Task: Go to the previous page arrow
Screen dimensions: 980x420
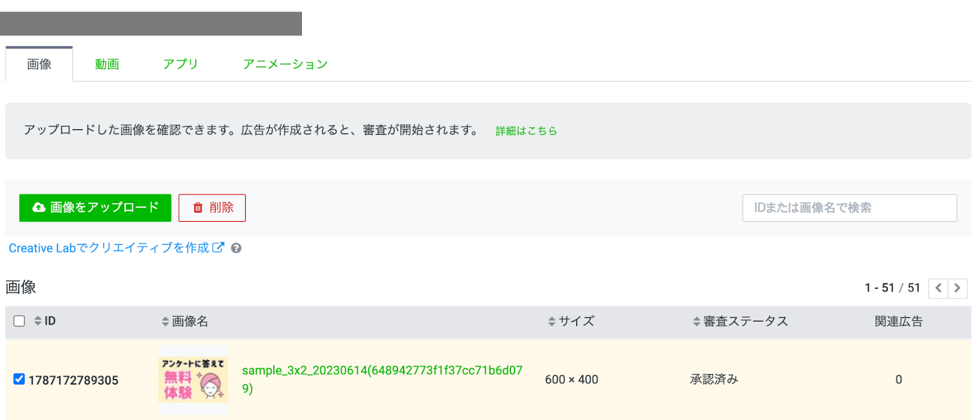Action: (938, 288)
